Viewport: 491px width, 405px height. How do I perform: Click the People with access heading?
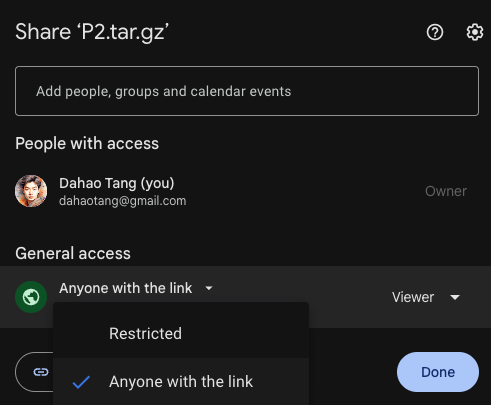click(87, 144)
